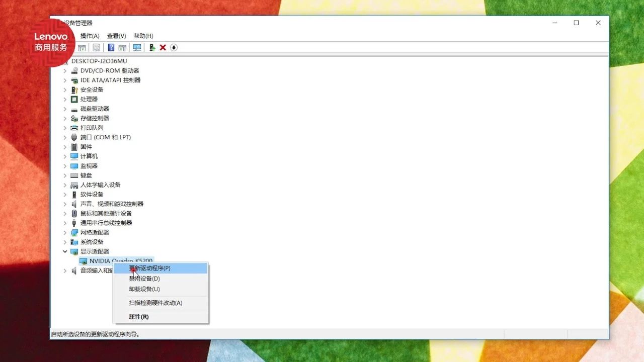The image size is (644, 362).
Task: Click the red X uninstall device icon
Action: coord(163,47)
